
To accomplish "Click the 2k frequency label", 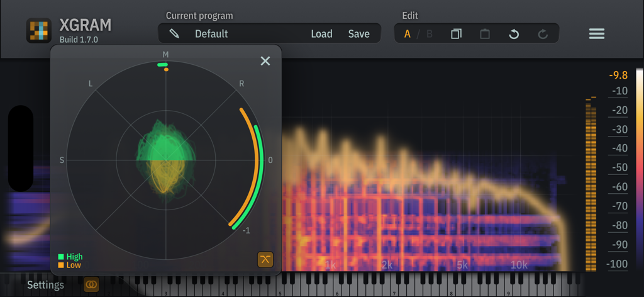I will click(x=387, y=265).
